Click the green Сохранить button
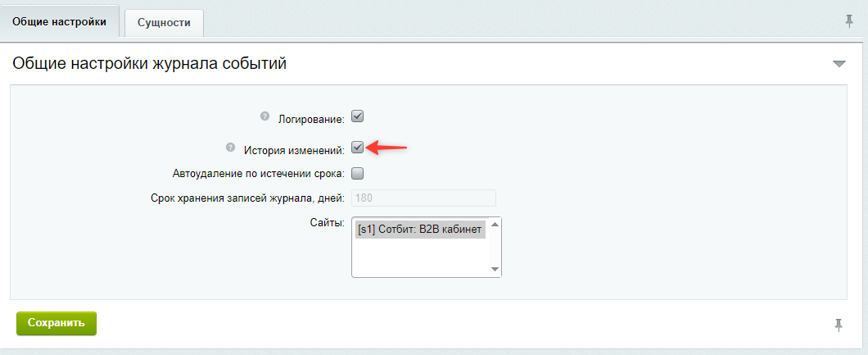Viewport: 868px width, 355px height. point(57,323)
